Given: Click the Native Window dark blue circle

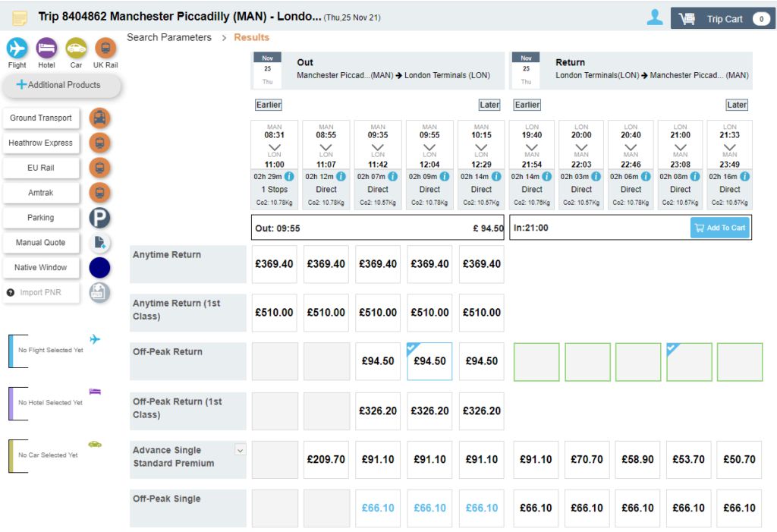Looking at the screenshot, I should point(99,268).
